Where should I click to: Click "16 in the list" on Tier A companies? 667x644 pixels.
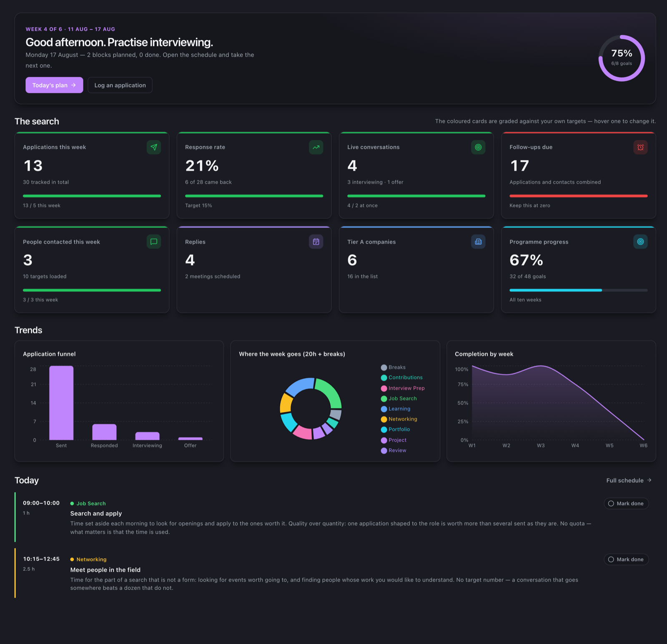(x=363, y=277)
